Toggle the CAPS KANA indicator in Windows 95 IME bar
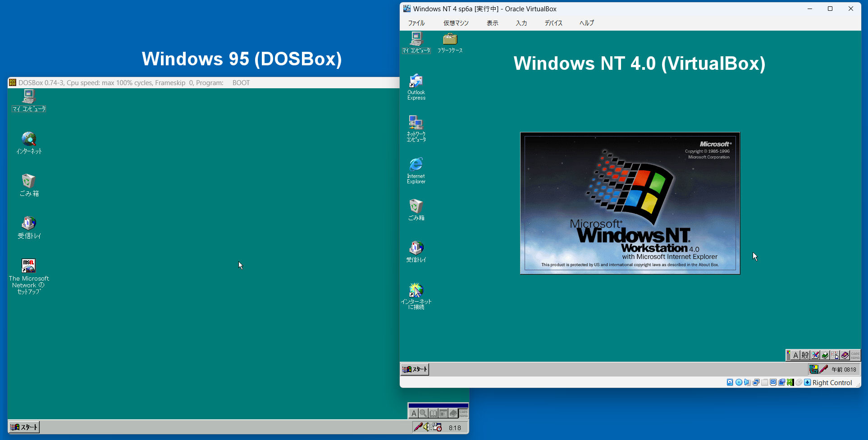The height and width of the screenshot is (440, 868). [463, 413]
